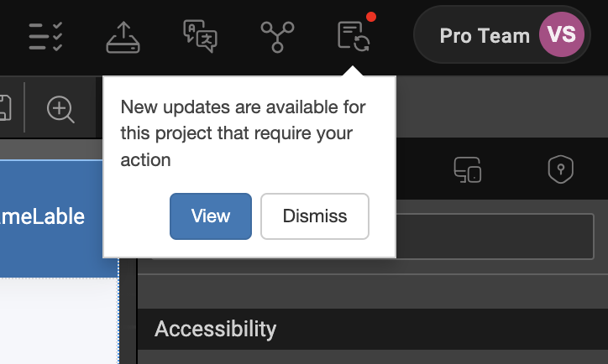Click the new updates message text

244,133
